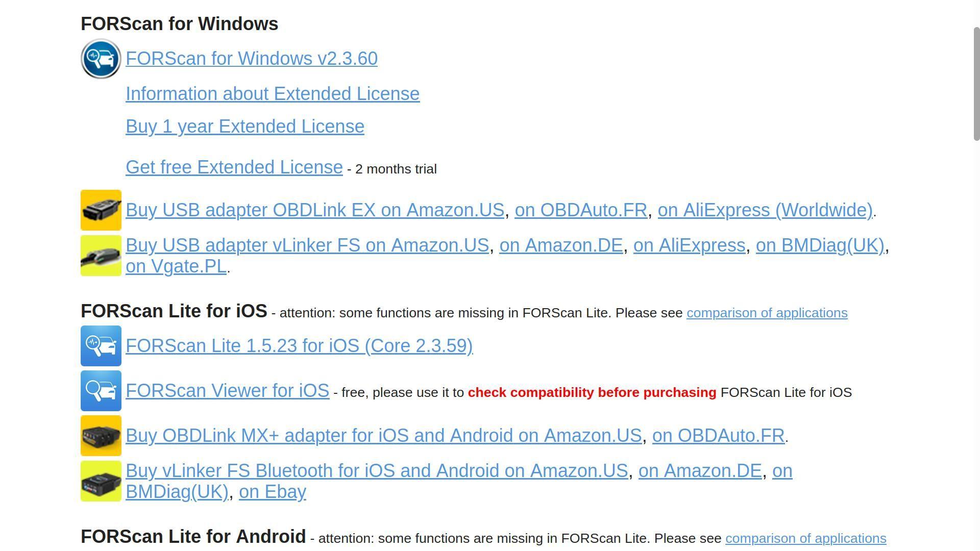This screenshot has width=980, height=551.
Task: Click the OBDLink MX+ adapter image
Action: (101, 436)
